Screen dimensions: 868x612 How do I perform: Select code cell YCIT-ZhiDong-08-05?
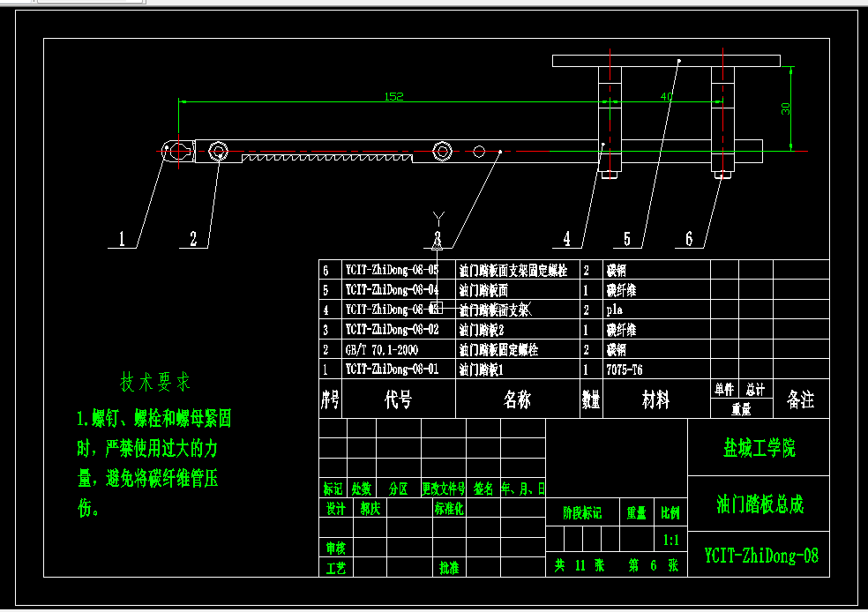392,270
